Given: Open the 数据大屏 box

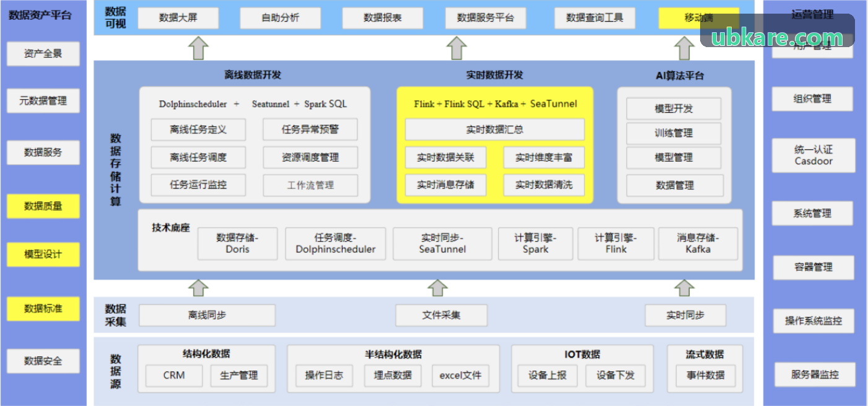Looking at the screenshot, I should [178, 18].
